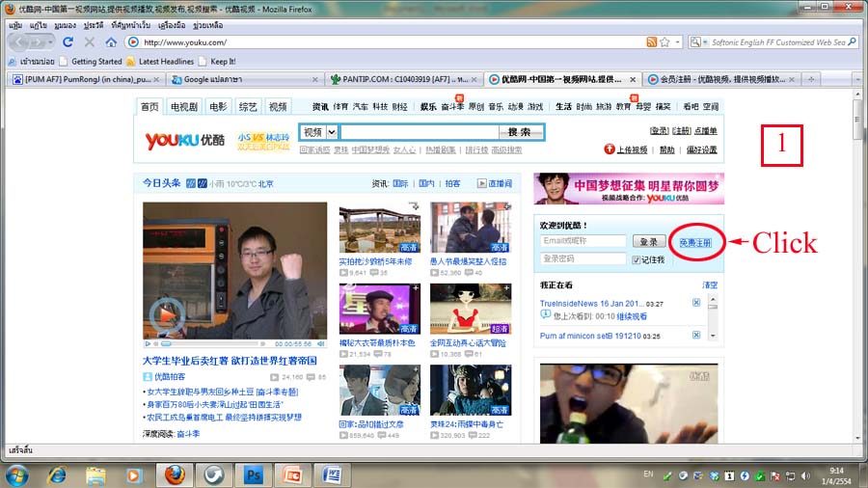The height and width of the screenshot is (488, 868).
Task: Click small play button under featured video
Action: [148, 344]
